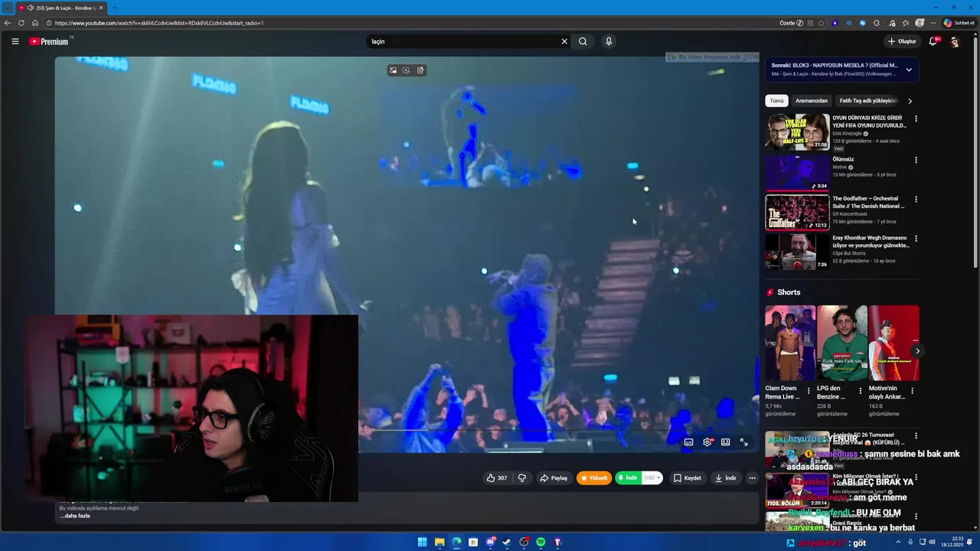Go to YouTube Premium home logo
980x551 pixels.
[x=50, y=41]
